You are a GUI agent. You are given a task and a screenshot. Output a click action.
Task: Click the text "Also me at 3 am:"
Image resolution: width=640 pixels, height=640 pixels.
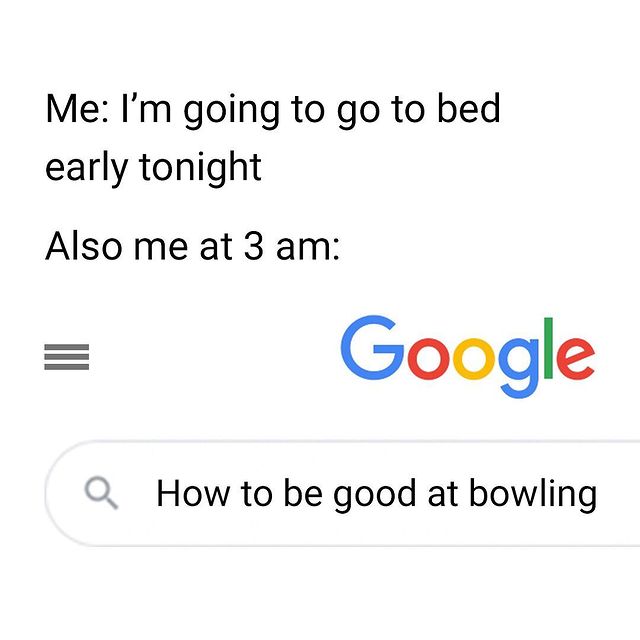(192, 246)
